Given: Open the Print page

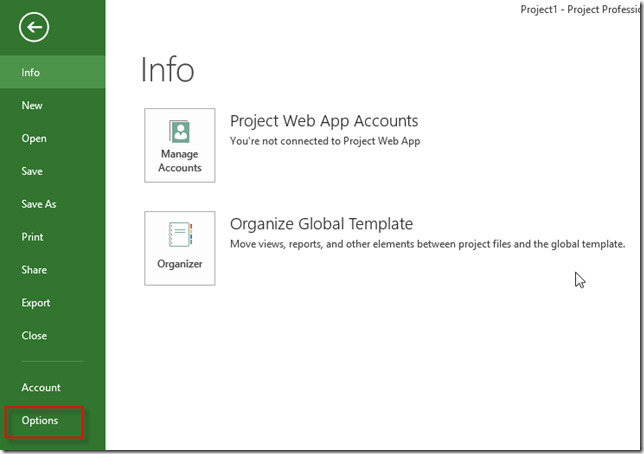Looking at the screenshot, I should click(x=32, y=237).
